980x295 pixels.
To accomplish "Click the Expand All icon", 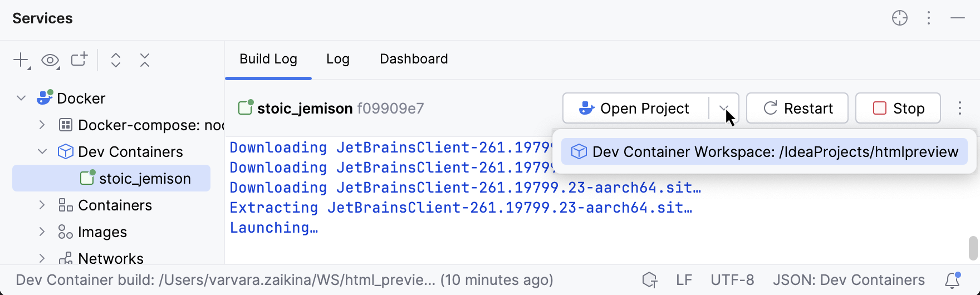I will pos(116,60).
